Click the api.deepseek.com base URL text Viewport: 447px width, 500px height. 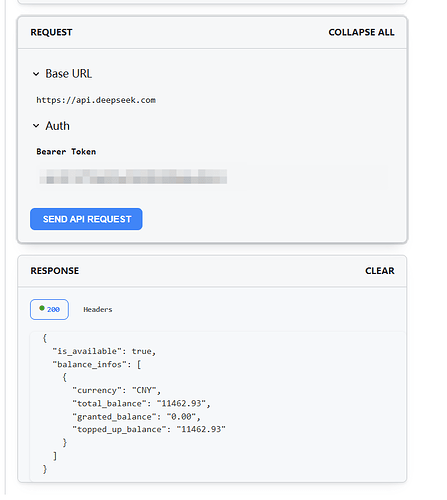[x=96, y=100]
